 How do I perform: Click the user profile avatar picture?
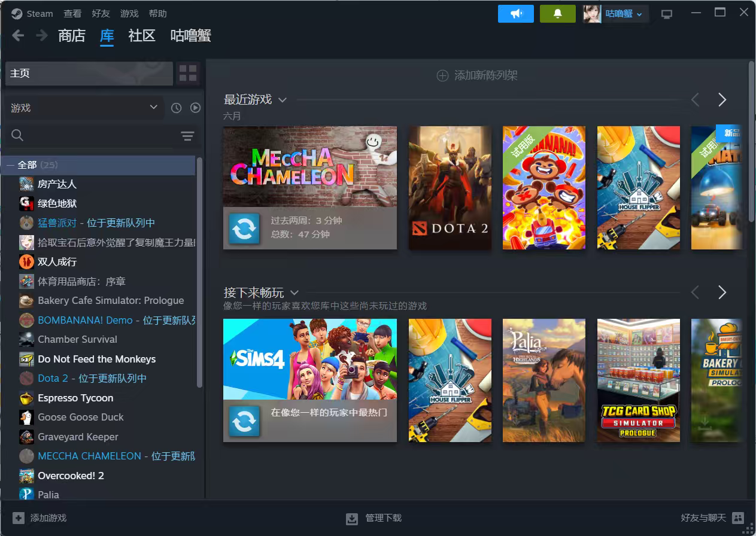tap(592, 14)
